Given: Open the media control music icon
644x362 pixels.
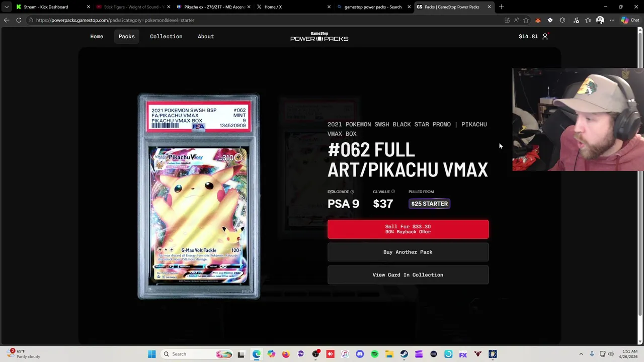Looking at the screenshot, I should click(576, 20).
